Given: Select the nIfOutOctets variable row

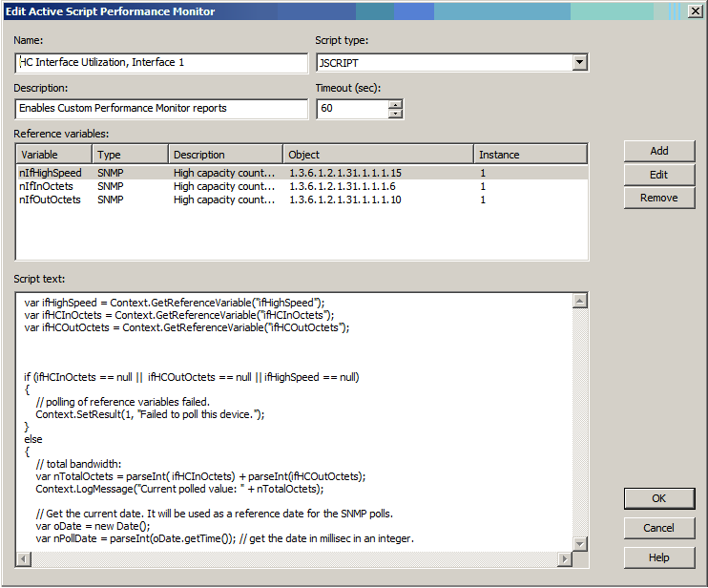Looking at the screenshot, I should 50,199.
